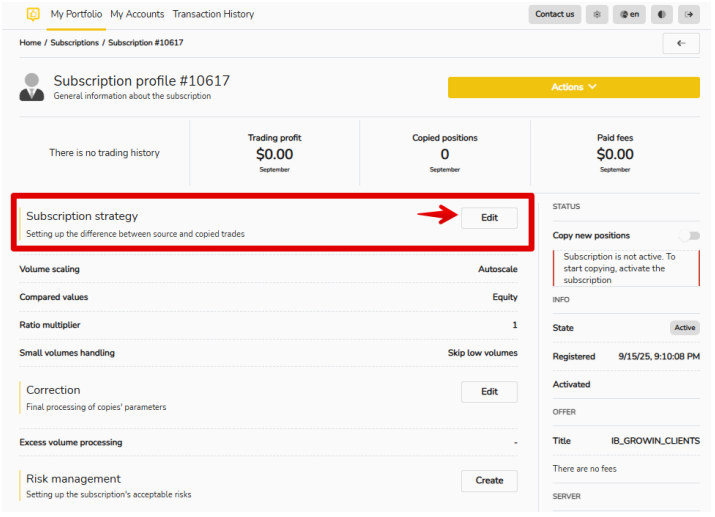Create a Risk management setup

[x=489, y=481]
